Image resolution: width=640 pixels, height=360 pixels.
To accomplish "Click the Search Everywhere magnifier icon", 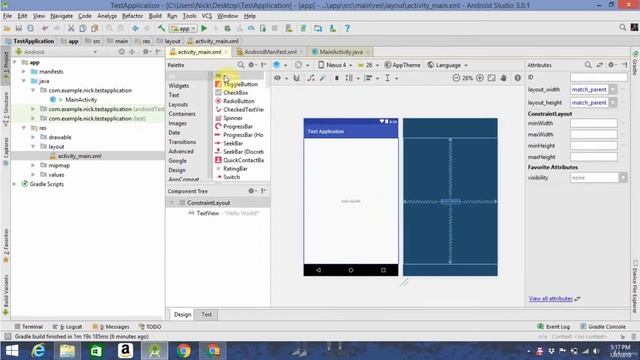I will coord(622,27).
